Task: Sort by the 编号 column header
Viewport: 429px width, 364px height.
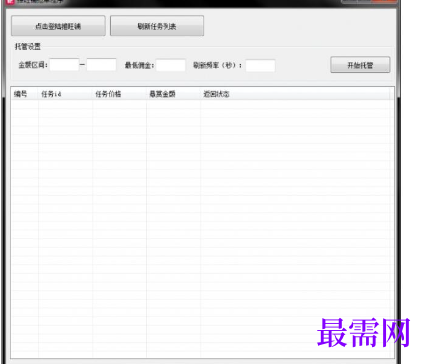Action: [x=25, y=94]
